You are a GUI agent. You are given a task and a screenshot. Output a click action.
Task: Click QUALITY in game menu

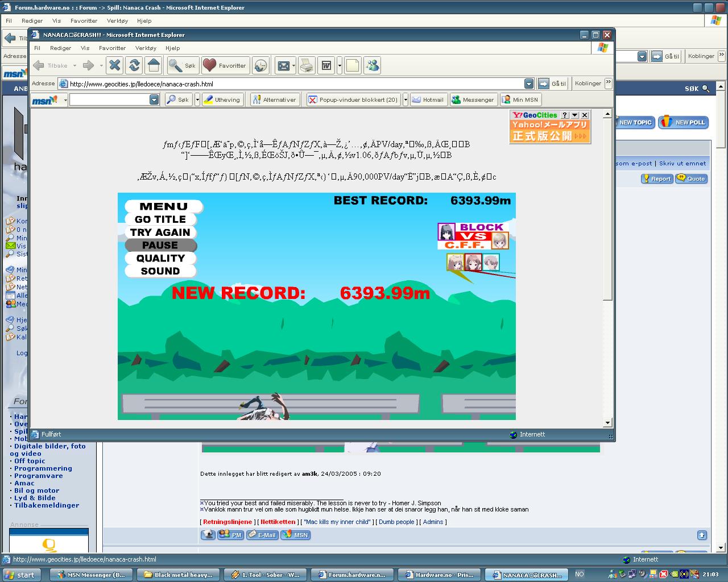[160, 258]
